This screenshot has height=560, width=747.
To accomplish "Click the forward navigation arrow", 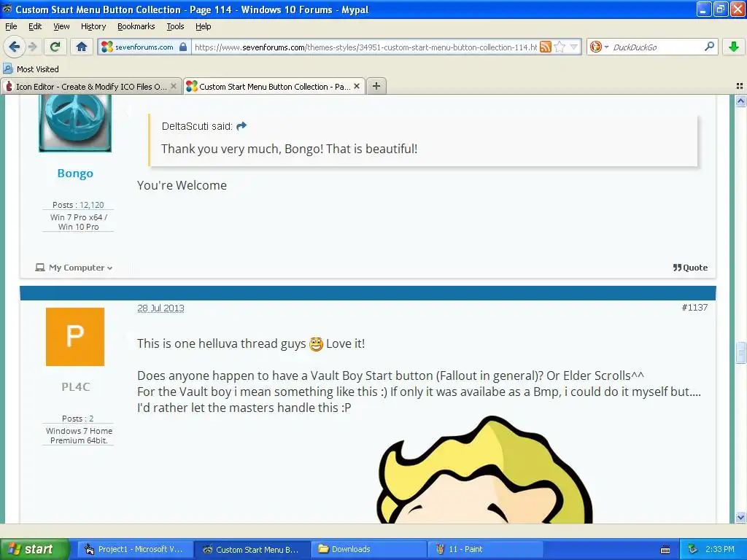I will (x=32, y=47).
